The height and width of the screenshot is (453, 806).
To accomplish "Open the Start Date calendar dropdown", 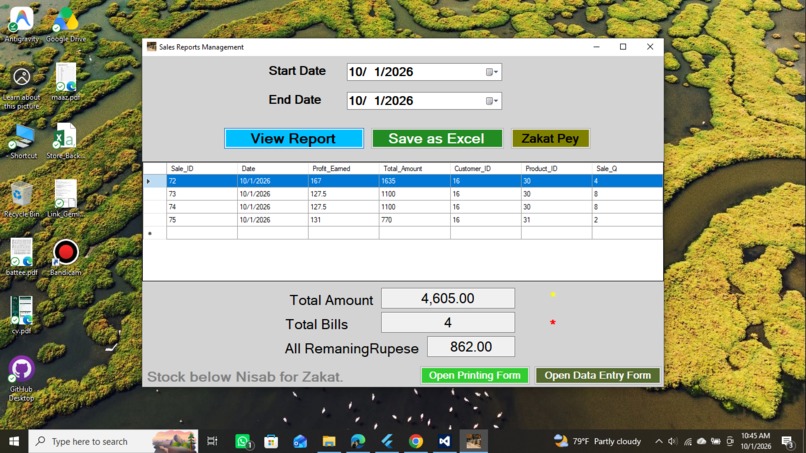I will coord(492,72).
